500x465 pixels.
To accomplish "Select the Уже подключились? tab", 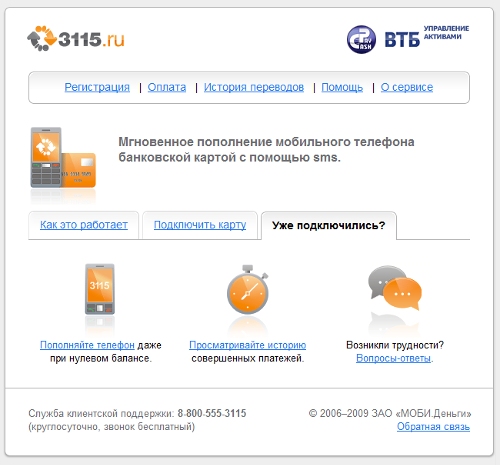I will [x=329, y=226].
